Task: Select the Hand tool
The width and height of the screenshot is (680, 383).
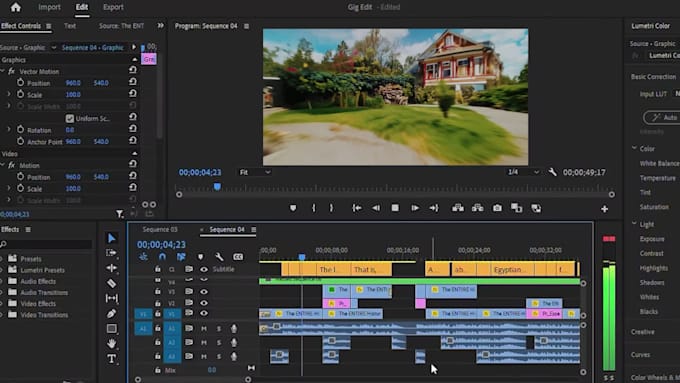Action: pos(111,344)
